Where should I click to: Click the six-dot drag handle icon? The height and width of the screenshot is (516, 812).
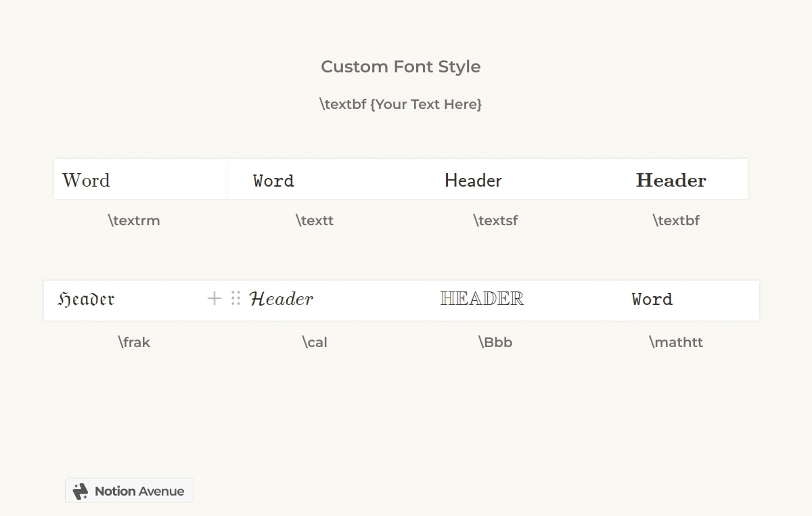(235, 298)
